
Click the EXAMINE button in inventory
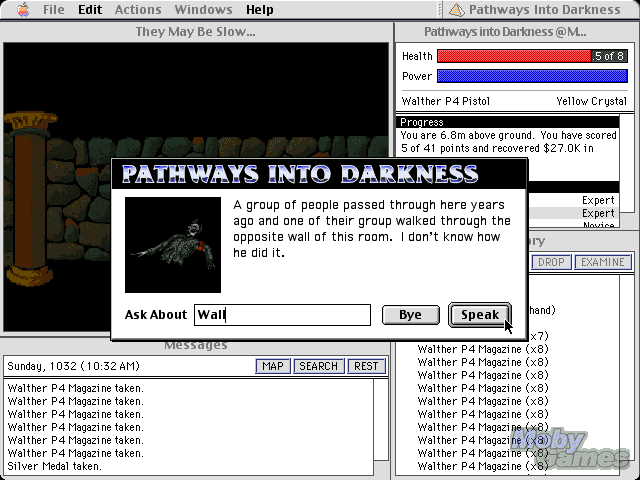(x=603, y=262)
